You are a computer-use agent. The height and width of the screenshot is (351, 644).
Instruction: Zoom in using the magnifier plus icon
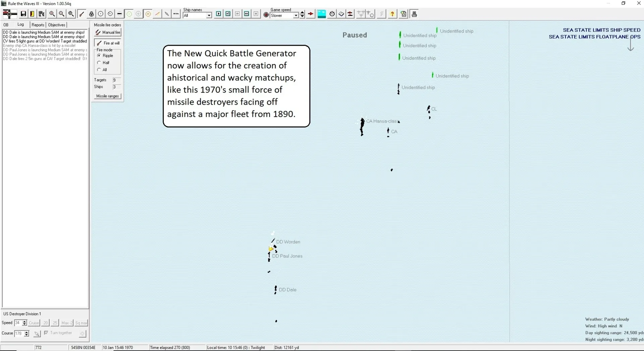[x=52, y=14]
